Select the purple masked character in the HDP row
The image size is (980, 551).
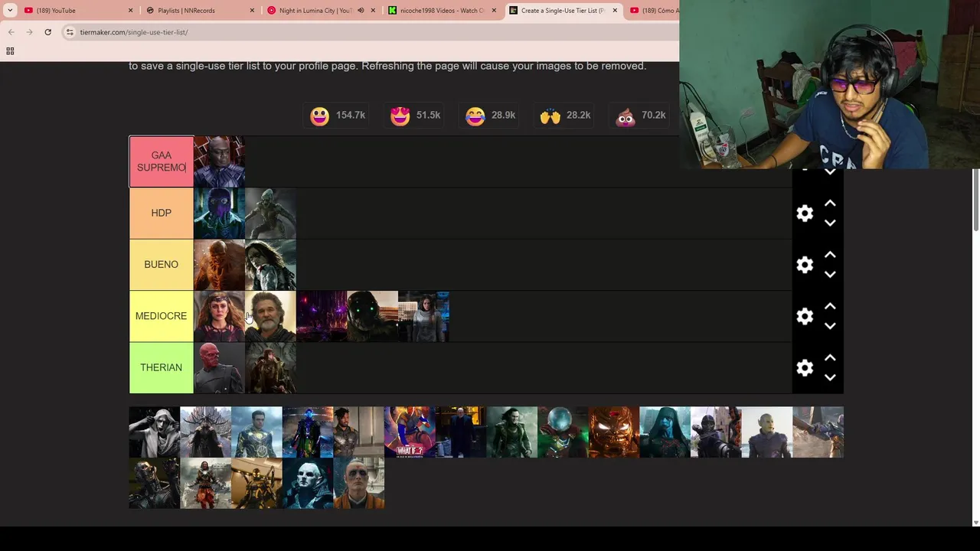(x=219, y=214)
